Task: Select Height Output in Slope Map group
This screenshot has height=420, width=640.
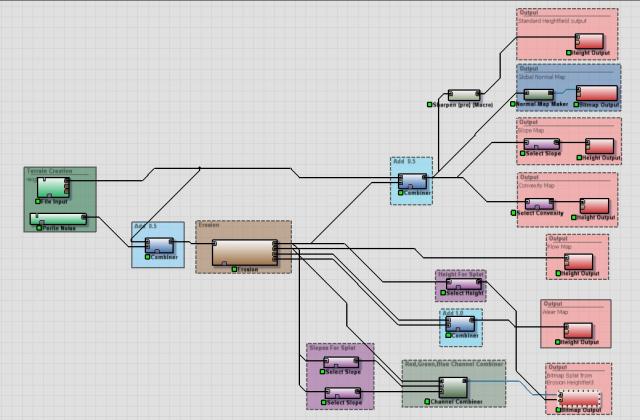Action: (x=599, y=146)
